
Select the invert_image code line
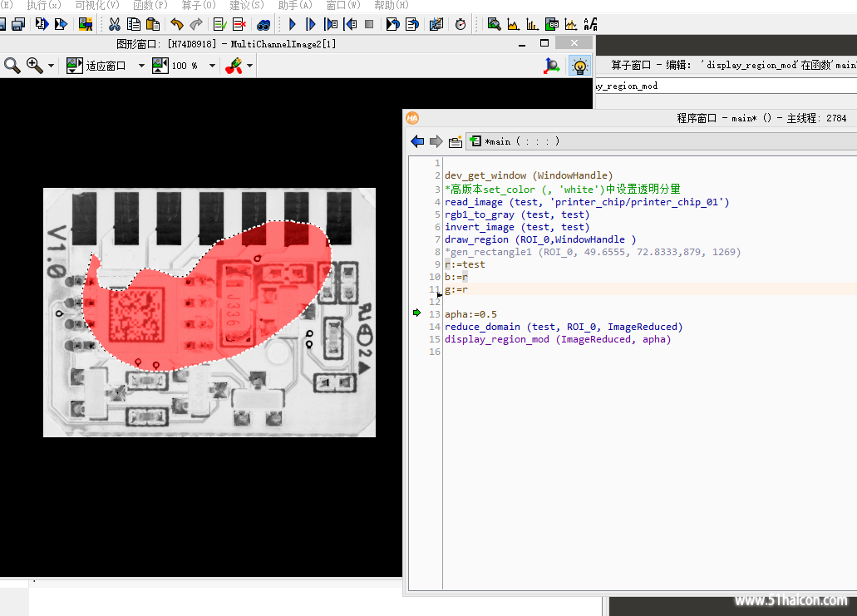517,228
